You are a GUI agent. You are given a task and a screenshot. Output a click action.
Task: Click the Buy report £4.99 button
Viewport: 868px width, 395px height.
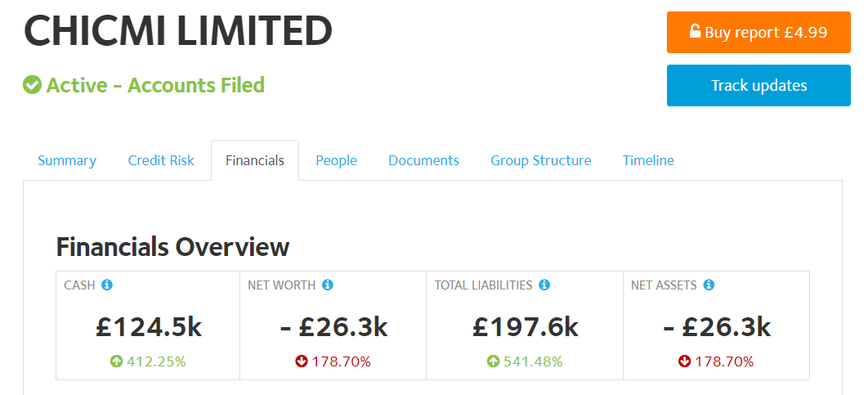[758, 32]
